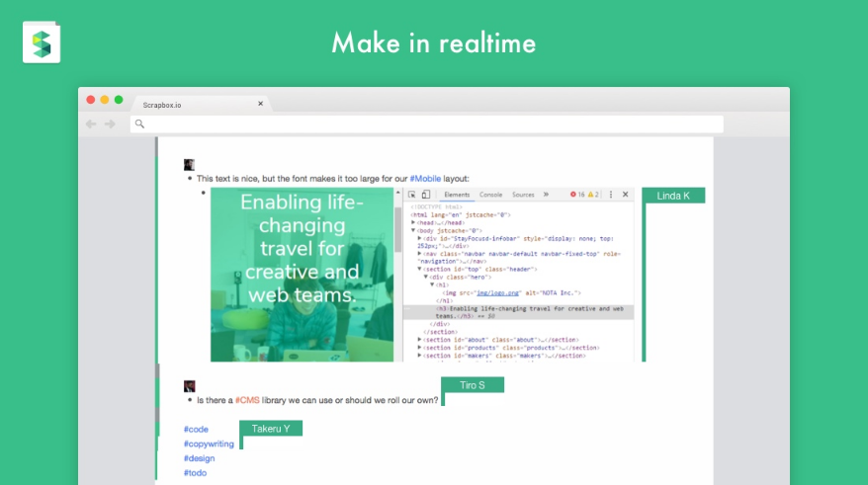This screenshot has height=485, width=868.
Task: Select the highlighted <h3> Enabling life-changing line
Action: click(x=519, y=312)
